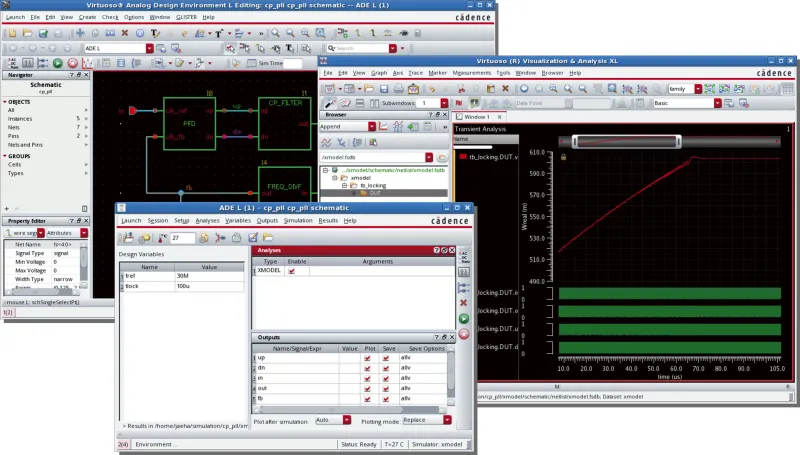Screen dimensions: 800x455
Task: Open 'Append' plot mode dropdown in Browser
Action: pyautogui.click(x=372, y=127)
